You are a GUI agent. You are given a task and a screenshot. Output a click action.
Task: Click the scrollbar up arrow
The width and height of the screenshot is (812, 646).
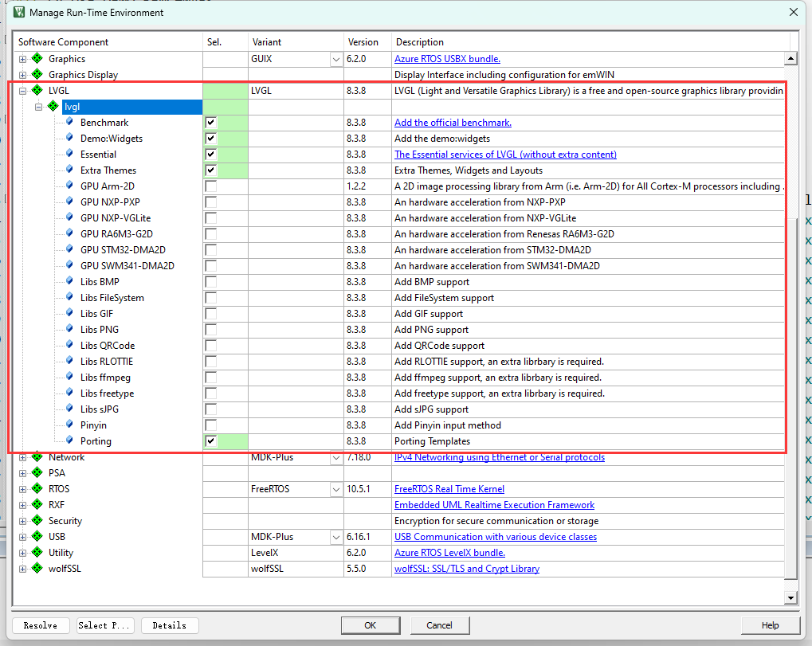(790, 58)
